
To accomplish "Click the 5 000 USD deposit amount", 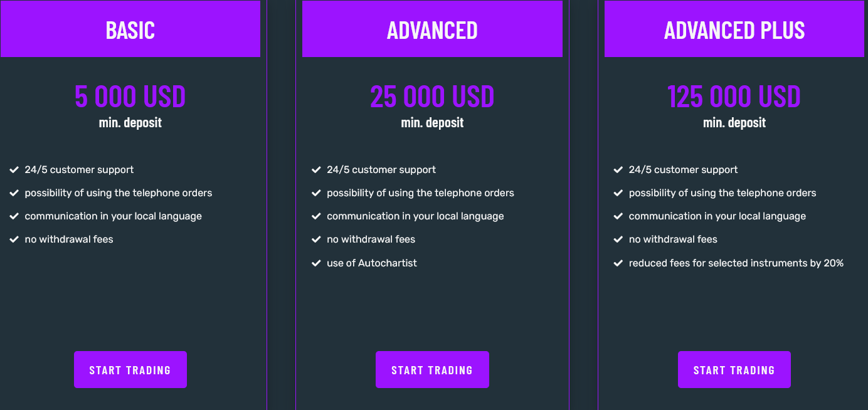I will coord(130,97).
